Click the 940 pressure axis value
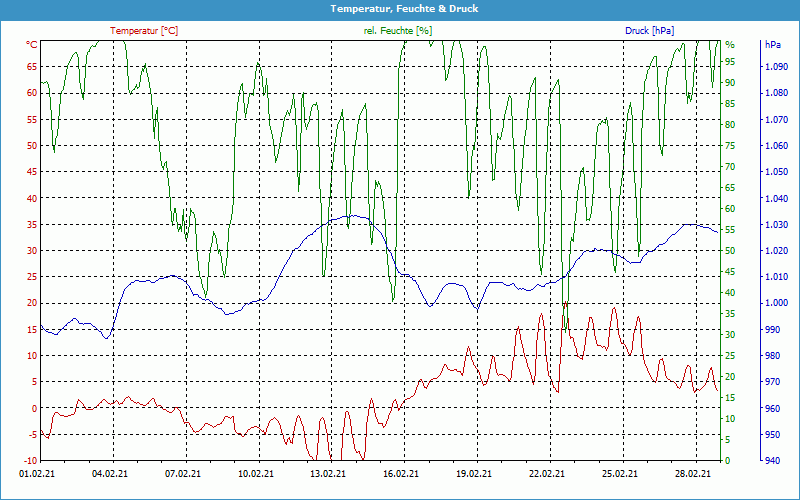The width and height of the screenshot is (800, 500). tap(773, 461)
